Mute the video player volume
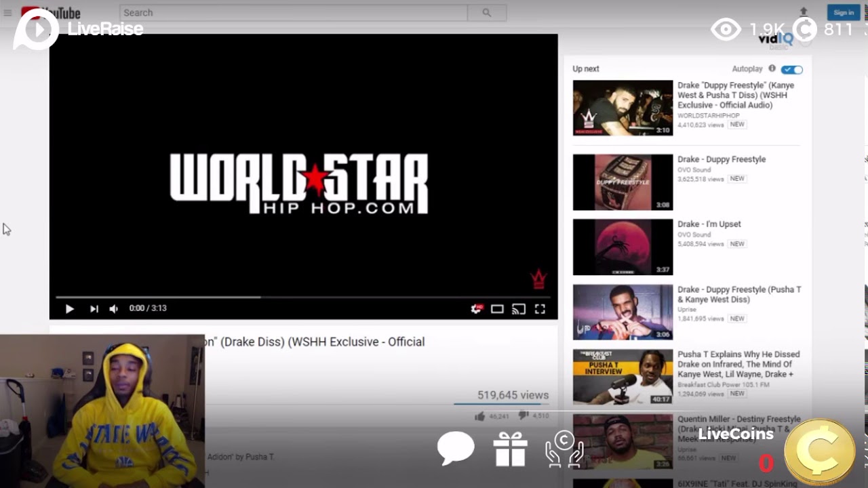The width and height of the screenshot is (868, 488). [113, 308]
